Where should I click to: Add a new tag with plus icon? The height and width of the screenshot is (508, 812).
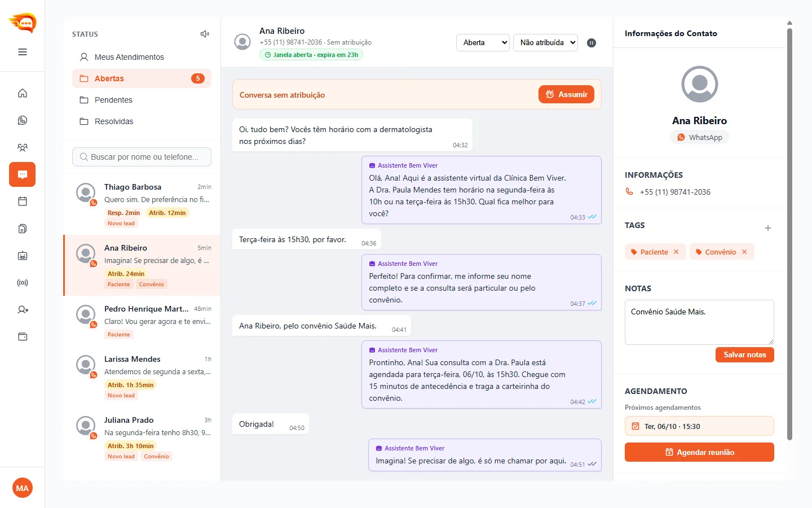pos(768,228)
